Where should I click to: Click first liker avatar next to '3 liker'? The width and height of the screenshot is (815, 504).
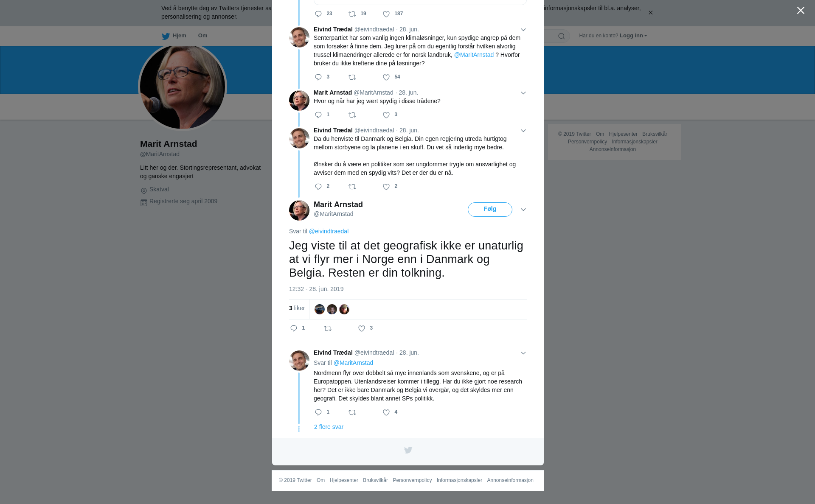point(320,309)
